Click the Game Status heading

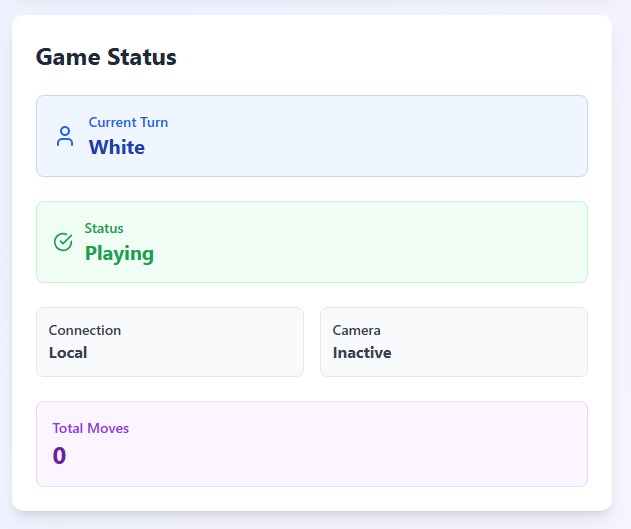[106, 57]
